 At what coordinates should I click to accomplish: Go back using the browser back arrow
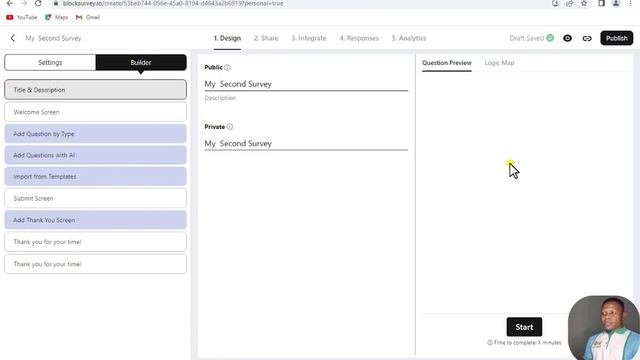10,3
